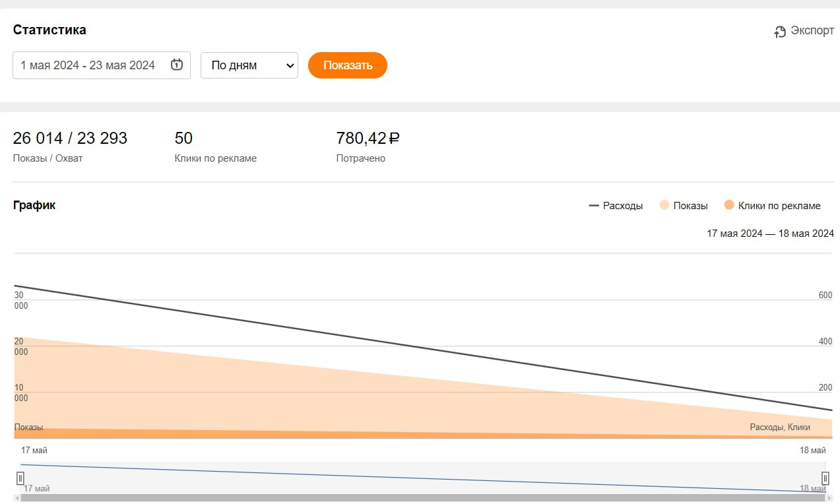Click the Клики по рекламе legend circle
The height and width of the screenshot is (504, 840).
[729, 205]
